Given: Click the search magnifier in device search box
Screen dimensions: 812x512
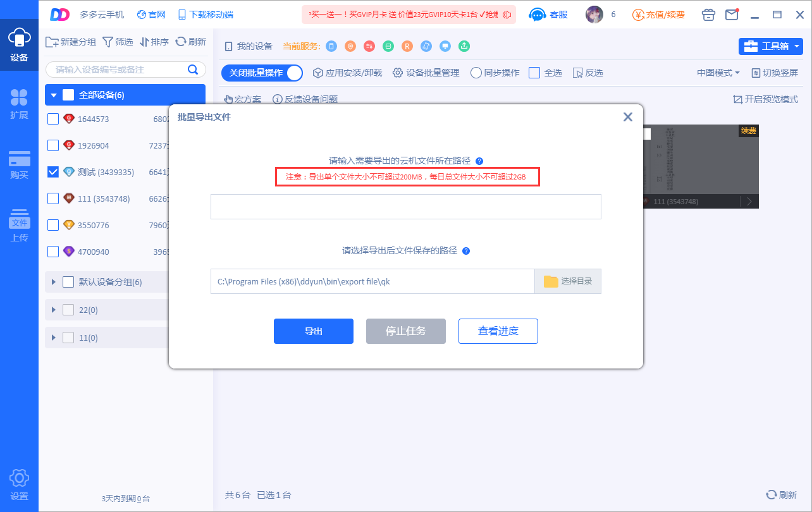Looking at the screenshot, I should tap(193, 70).
